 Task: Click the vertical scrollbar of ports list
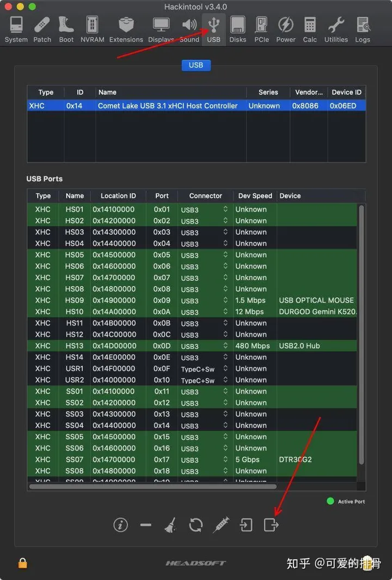pos(362,335)
